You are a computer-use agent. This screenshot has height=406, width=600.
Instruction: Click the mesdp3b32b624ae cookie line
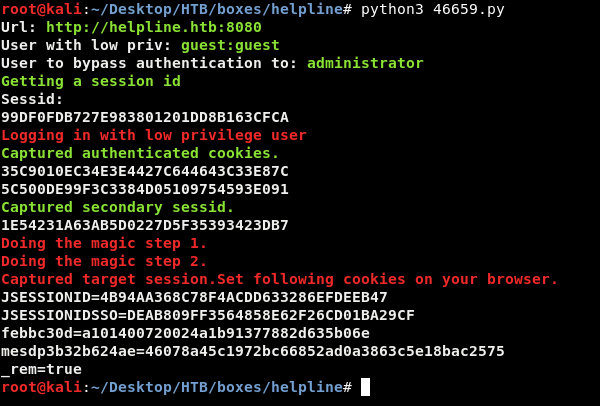[253, 352]
